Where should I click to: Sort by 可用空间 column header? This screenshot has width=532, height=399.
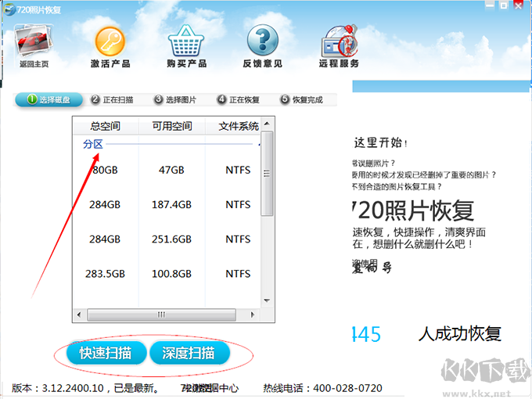point(171,126)
